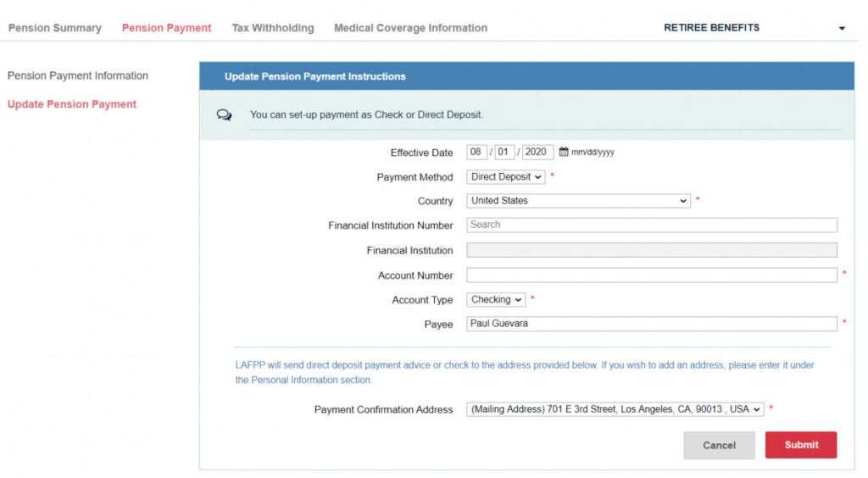
Task: Go to the Medical Coverage Information tab
Action: (x=410, y=28)
